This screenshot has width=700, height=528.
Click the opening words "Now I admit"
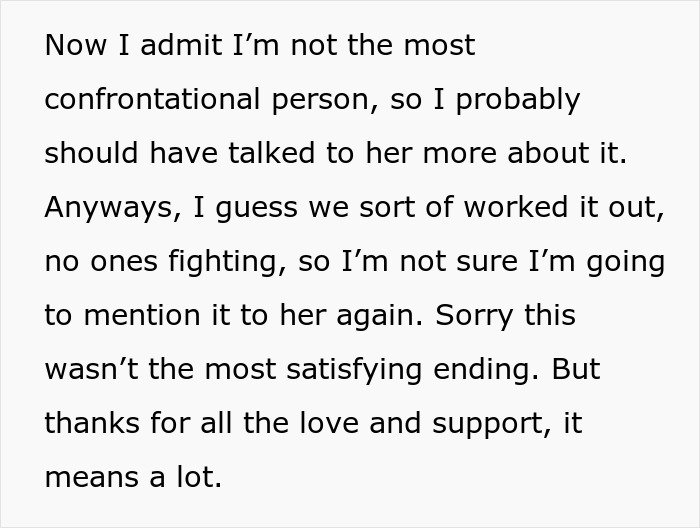124,46
